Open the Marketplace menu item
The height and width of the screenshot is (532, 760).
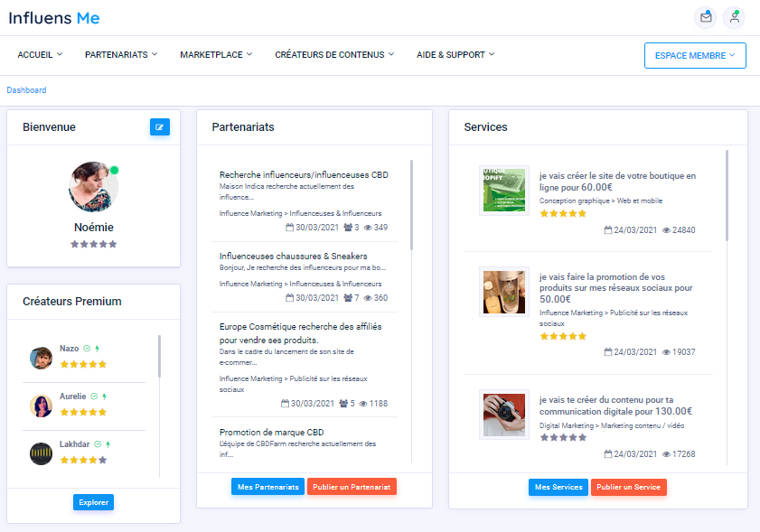click(216, 55)
